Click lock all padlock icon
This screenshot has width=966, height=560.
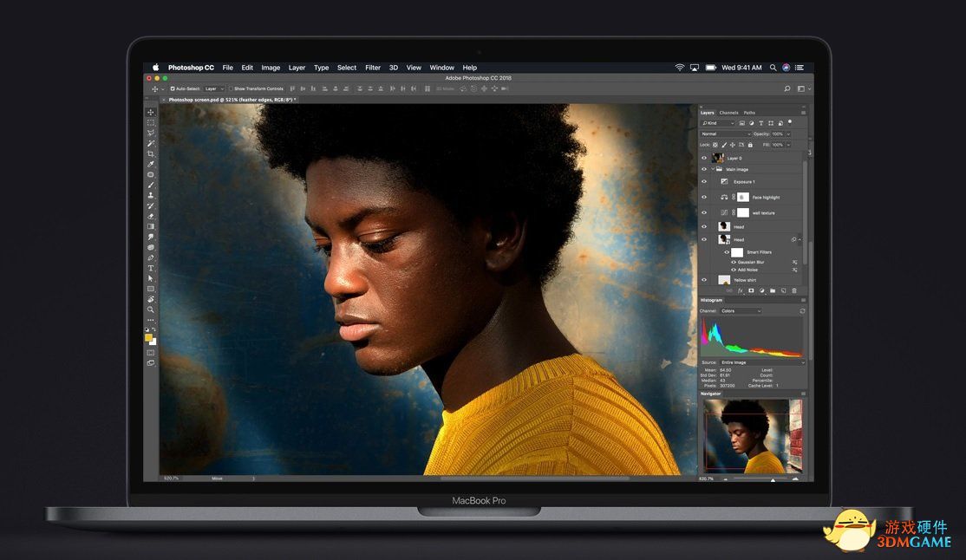click(x=750, y=145)
